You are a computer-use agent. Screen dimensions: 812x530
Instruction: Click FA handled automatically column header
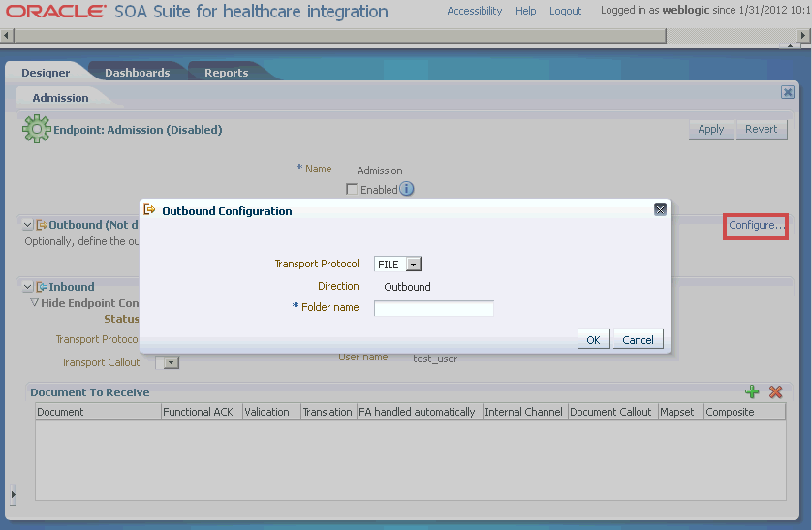pos(420,412)
